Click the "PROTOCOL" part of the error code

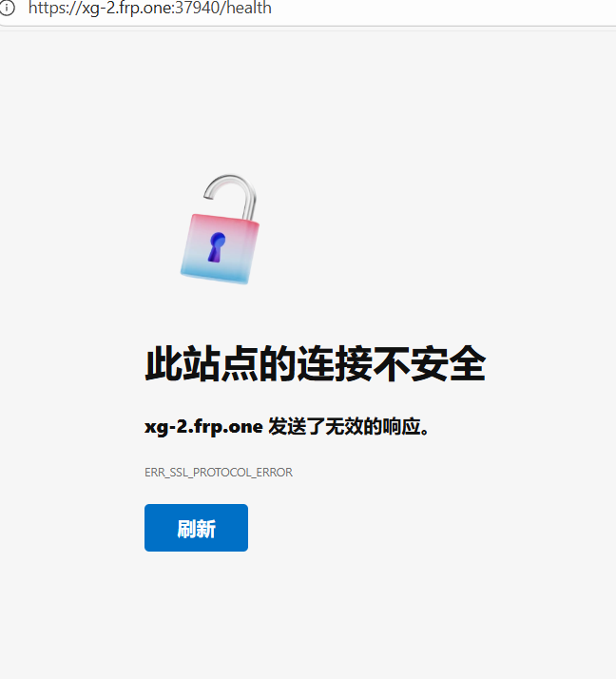[221, 472]
